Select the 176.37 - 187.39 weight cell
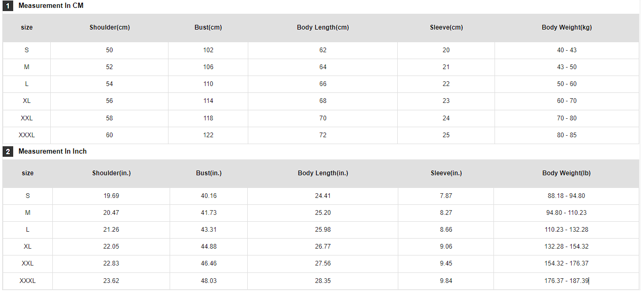Viewport: 644px width, 293px height. point(566,281)
